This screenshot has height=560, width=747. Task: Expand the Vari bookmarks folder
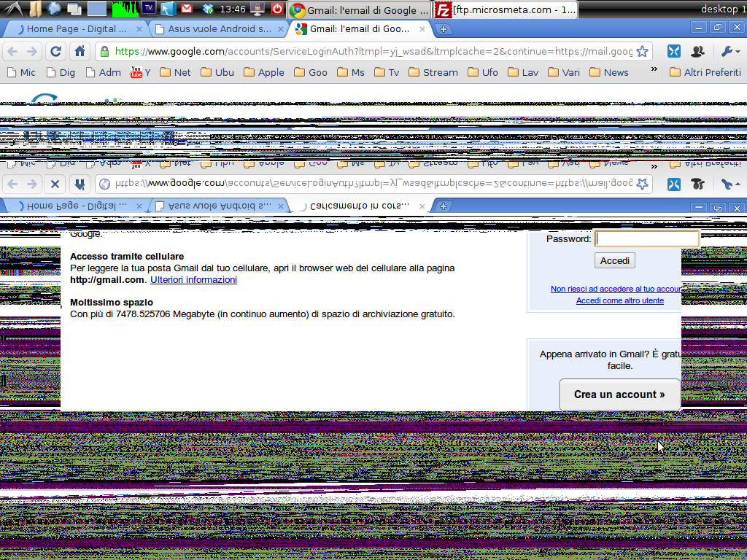(564, 72)
